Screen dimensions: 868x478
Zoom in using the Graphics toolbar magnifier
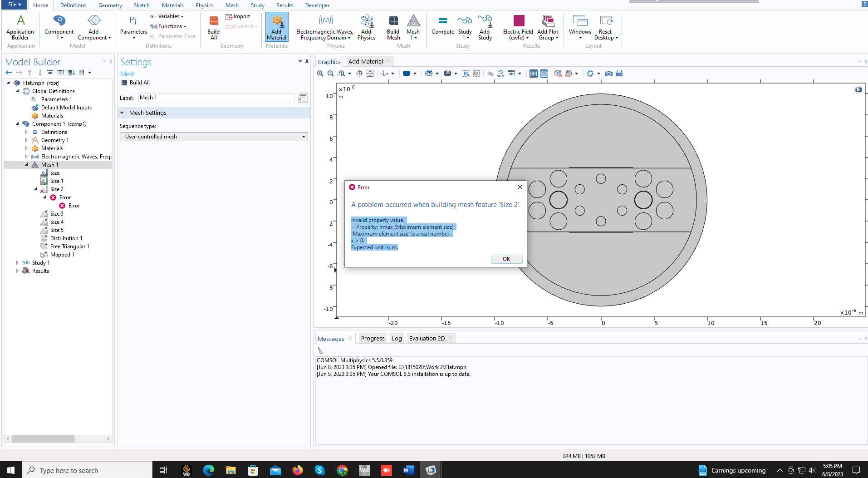coord(320,74)
